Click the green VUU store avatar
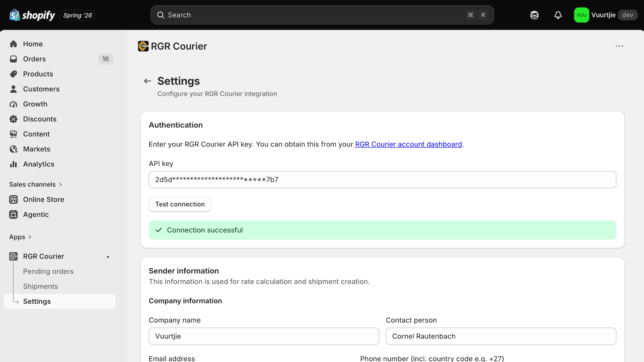644x362 pixels. (582, 15)
